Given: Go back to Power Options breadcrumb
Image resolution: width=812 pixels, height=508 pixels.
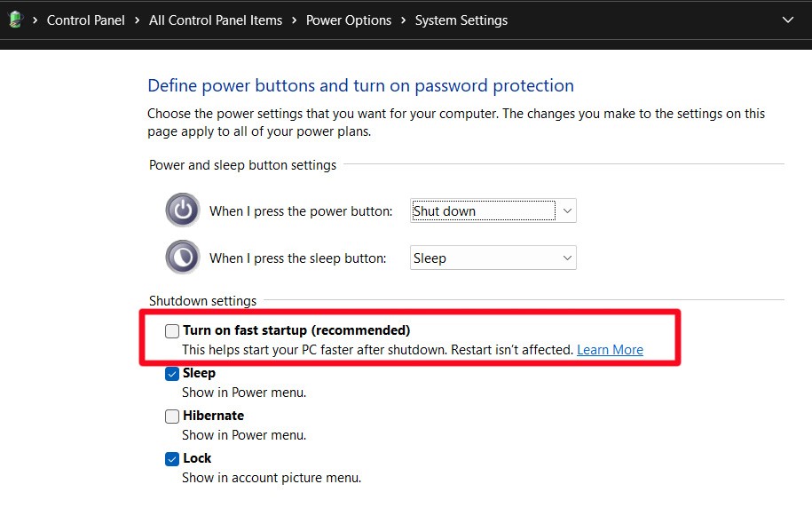Looking at the screenshot, I should [349, 20].
